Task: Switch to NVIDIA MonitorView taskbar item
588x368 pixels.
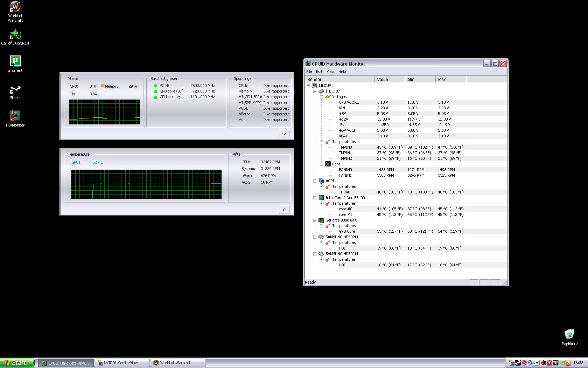Action: [x=122, y=363]
